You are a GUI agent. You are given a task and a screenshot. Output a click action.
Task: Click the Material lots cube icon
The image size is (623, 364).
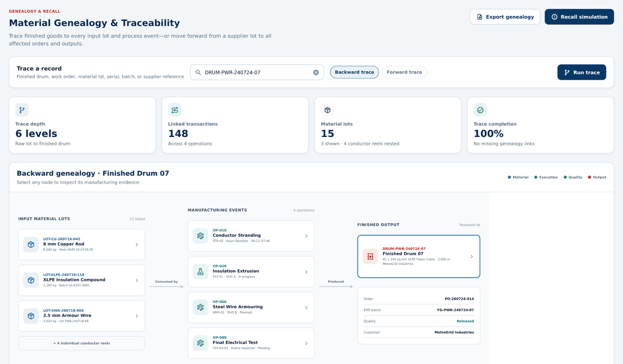[327, 110]
